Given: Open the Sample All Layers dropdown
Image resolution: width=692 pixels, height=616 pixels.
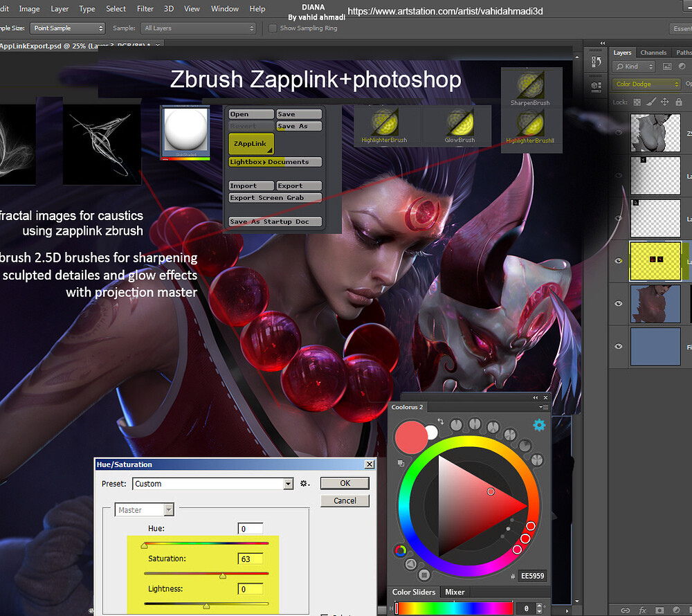Looking at the screenshot, I should pos(199,28).
